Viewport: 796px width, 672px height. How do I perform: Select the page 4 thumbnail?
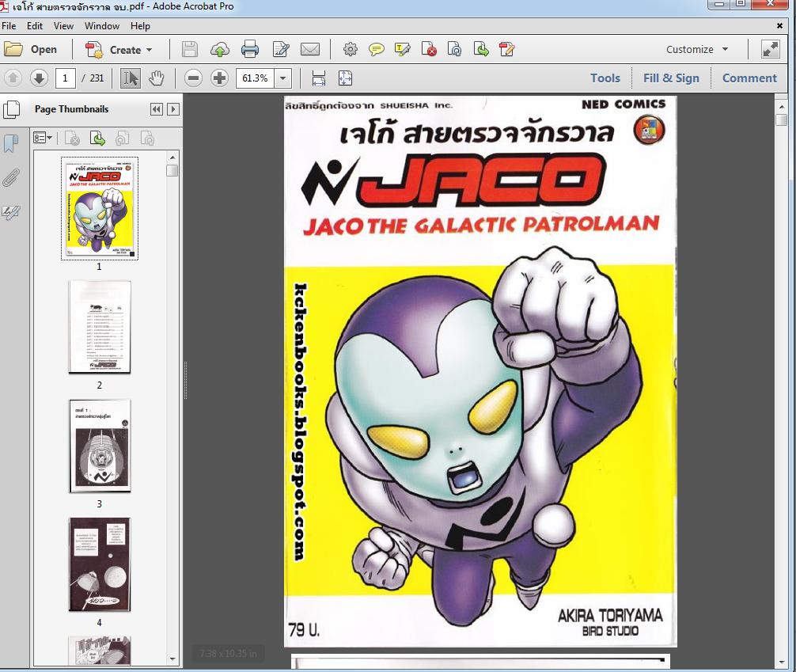(100, 564)
